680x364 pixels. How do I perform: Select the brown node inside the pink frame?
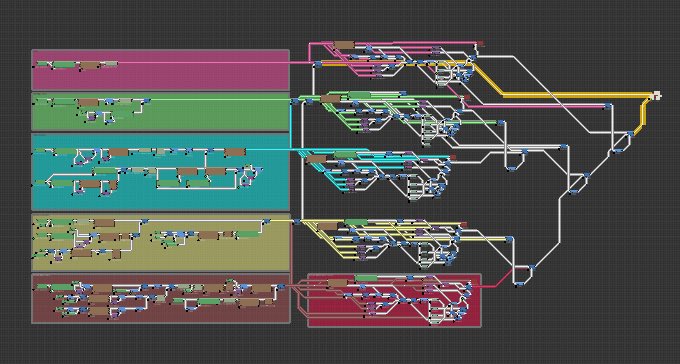[89, 65]
